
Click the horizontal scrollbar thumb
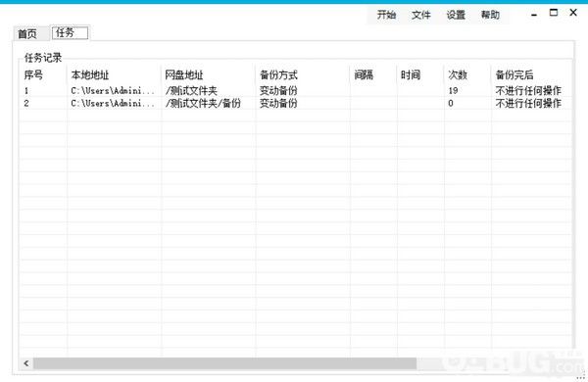225,362
